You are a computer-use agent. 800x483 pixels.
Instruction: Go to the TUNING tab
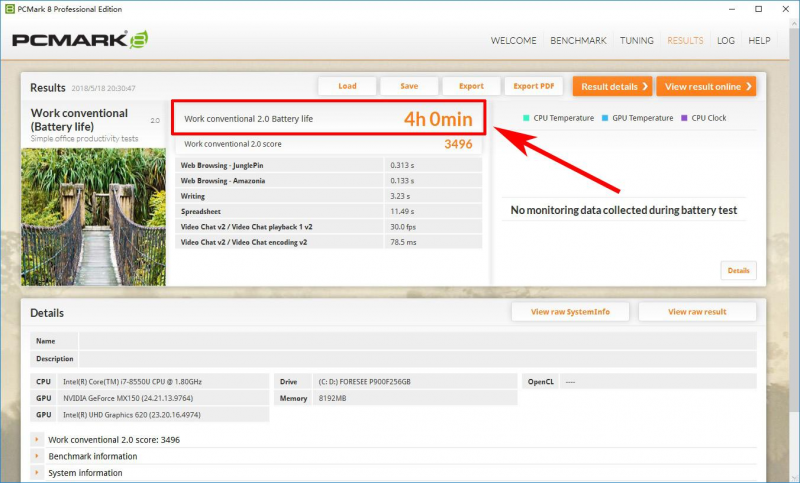636,41
